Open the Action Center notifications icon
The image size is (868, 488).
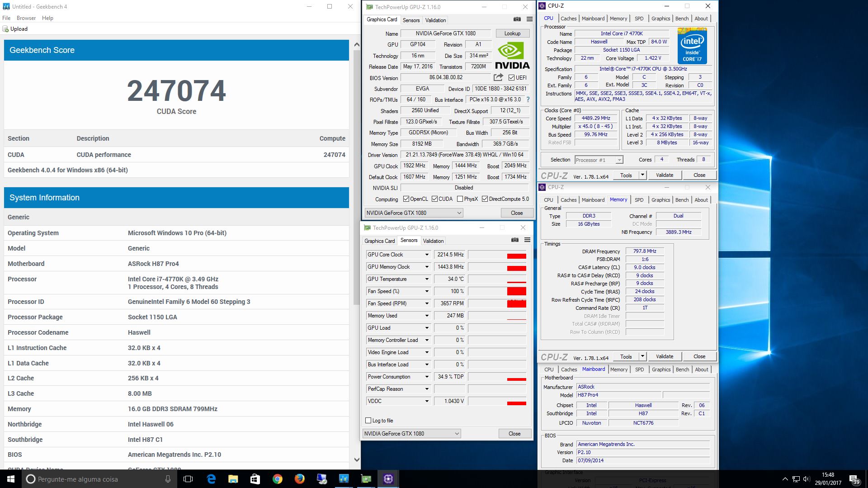pyautogui.click(x=854, y=479)
